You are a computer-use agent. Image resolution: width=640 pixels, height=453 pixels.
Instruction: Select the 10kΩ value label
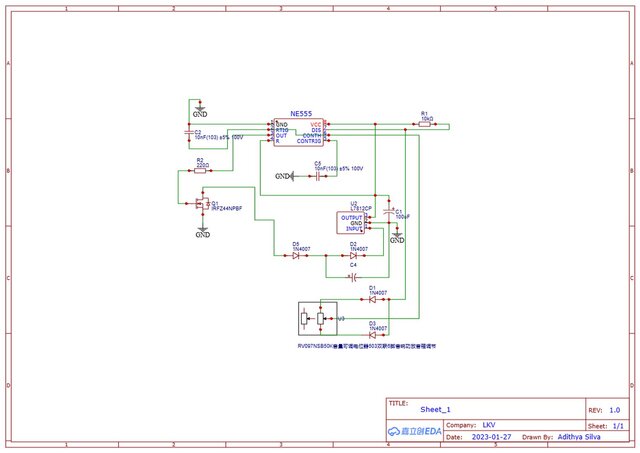pyautogui.click(x=427, y=119)
